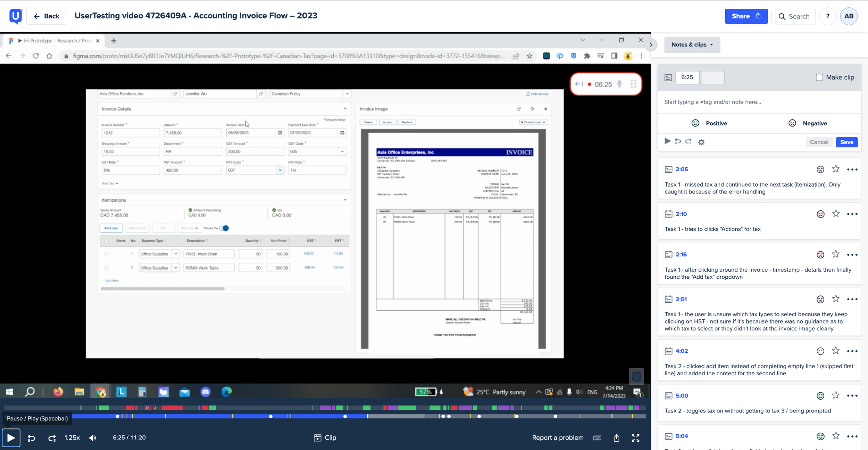Open more options for 2:10 note
The width and height of the screenshot is (868, 450).
(x=852, y=214)
